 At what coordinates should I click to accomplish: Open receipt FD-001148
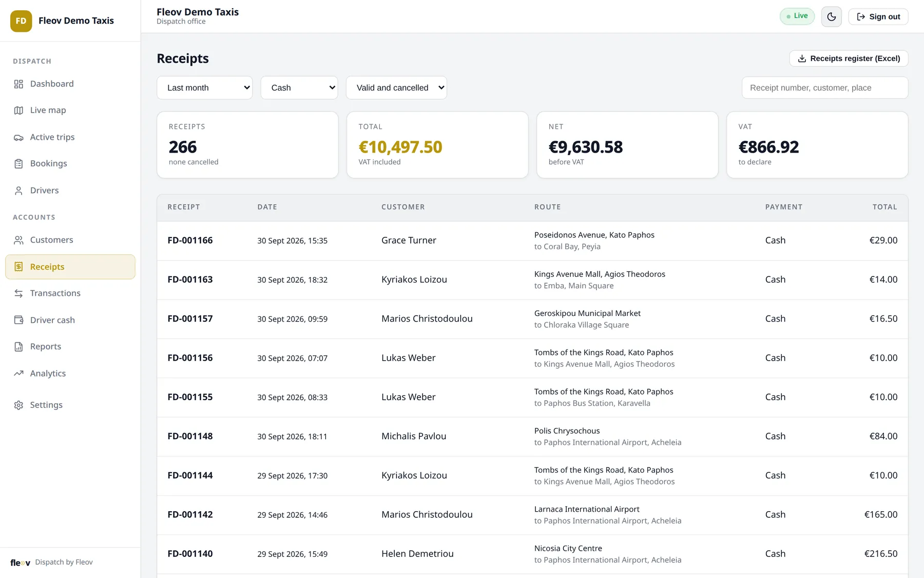tap(532, 437)
